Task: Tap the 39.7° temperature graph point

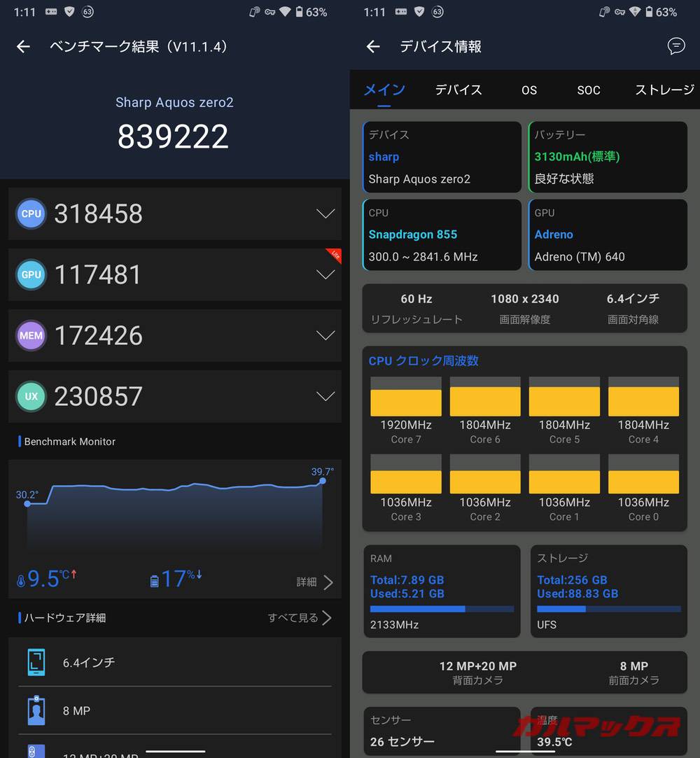Action: (x=323, y=481)
